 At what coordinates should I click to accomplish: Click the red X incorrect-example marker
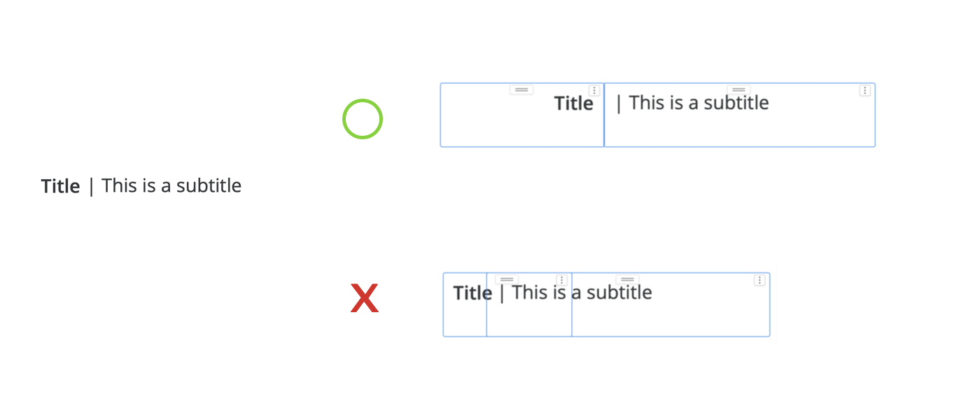[x=365, y=298]
